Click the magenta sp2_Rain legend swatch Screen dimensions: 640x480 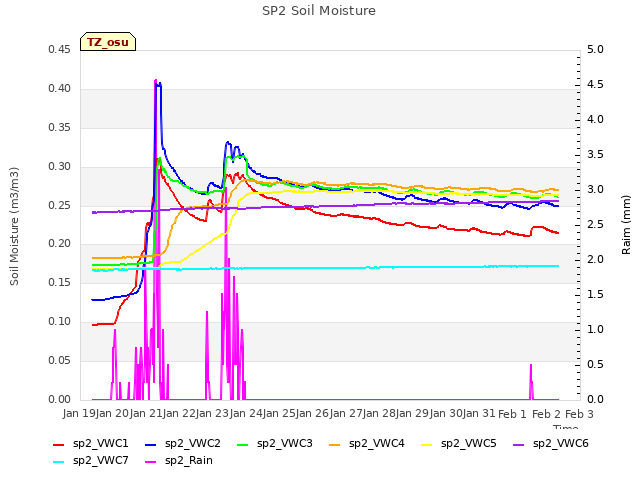click(x=151, y=462)
